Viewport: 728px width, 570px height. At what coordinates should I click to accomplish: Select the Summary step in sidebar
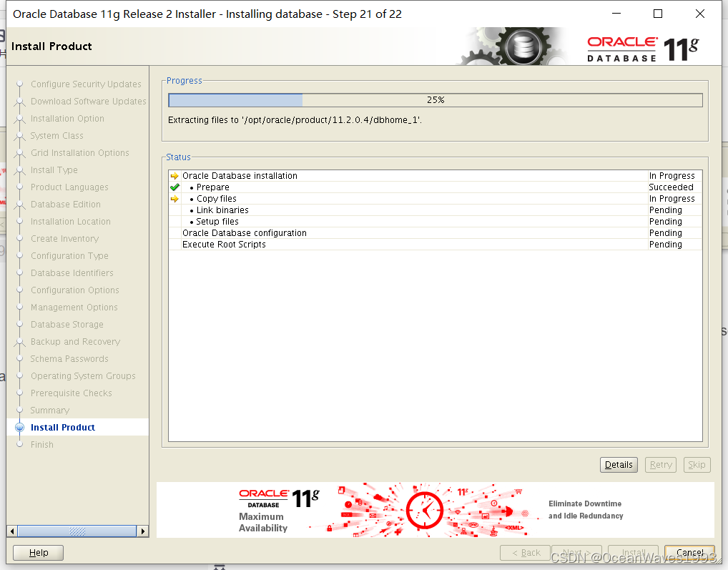tap(49, 411)
